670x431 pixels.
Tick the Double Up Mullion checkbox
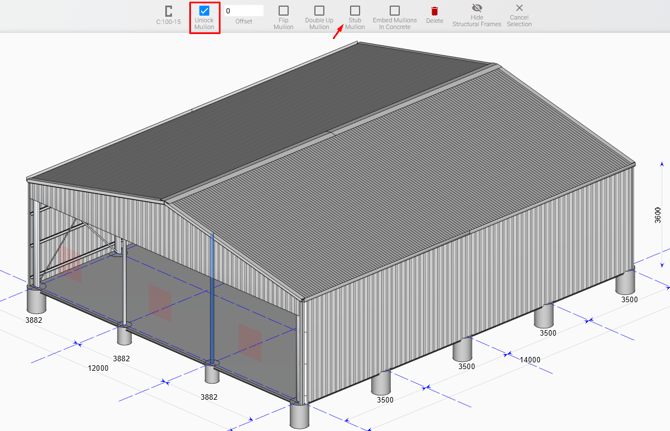(x=319, y=11)
